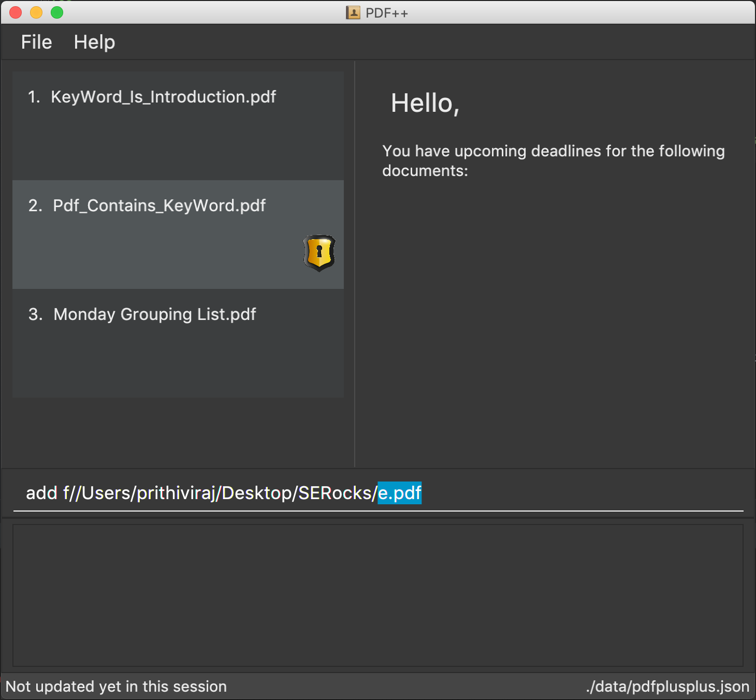Click the empty result display box
This screenshot has height=700, width=756.
pos(378,595)
